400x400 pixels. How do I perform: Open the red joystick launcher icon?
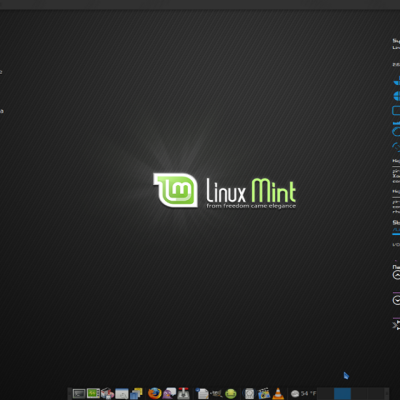(x=183, y=393)
